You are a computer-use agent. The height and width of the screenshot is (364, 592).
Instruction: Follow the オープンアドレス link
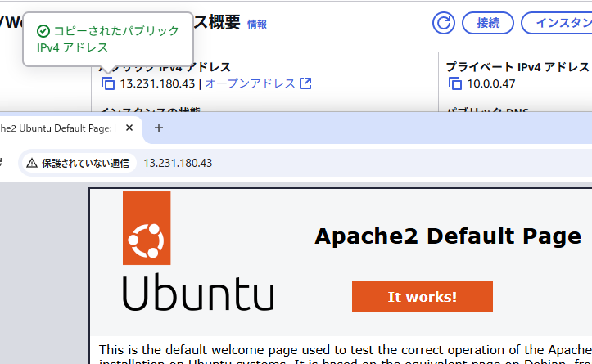[x=250, y=83]
